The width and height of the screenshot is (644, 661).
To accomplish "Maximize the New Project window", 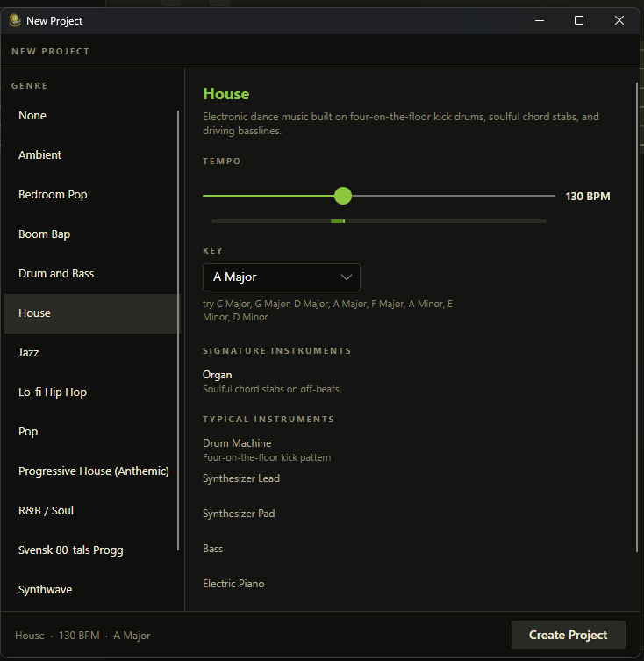I will coord(579,20).
